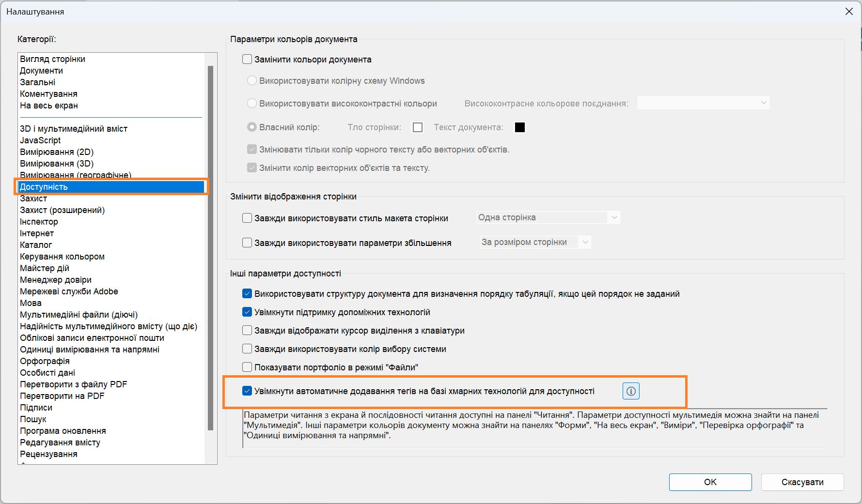The height and width of the screenshot is (504, 862).
Task: Select Редагування вмісту category
Action: (111, 443)
